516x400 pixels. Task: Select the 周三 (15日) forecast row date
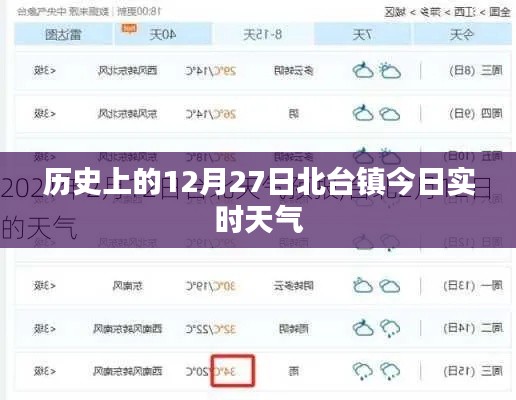point(473,371)
